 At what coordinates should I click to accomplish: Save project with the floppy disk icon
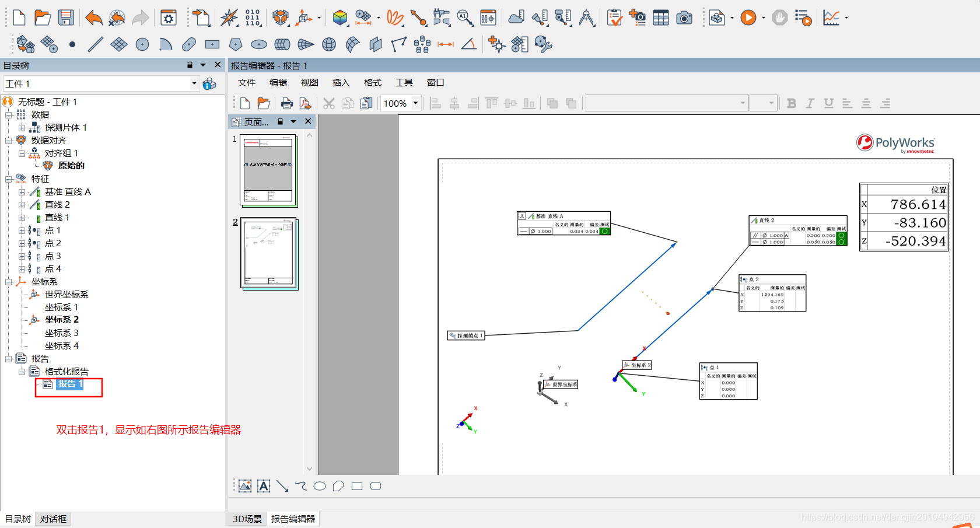tap(65, 18)
